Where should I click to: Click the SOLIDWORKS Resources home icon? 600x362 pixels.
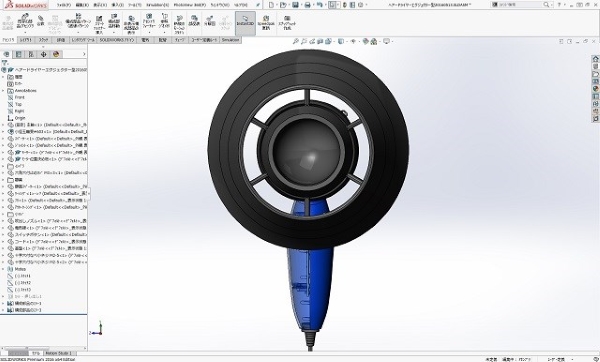pos(595,59)
